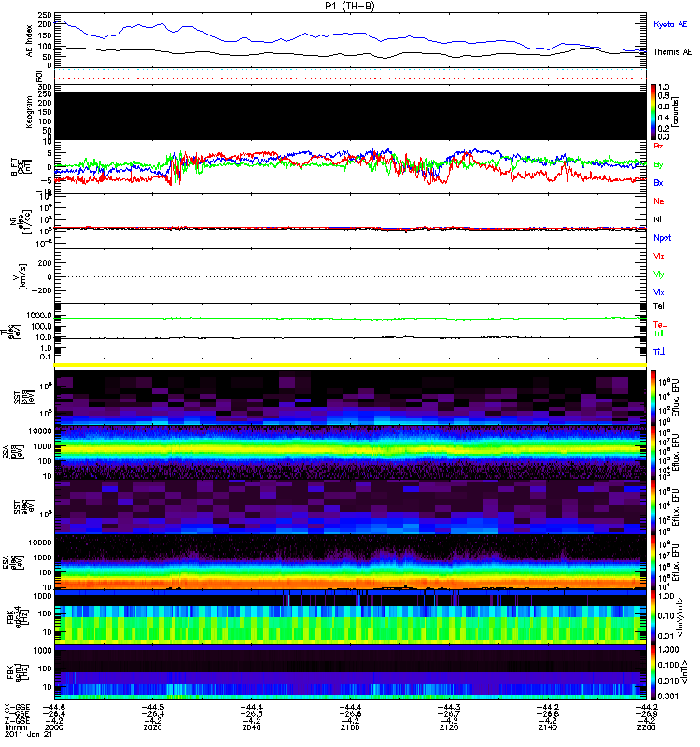This screenshot has width=700, height=747.
Task: Click the green By legend entry
Action: click(659, 164)
